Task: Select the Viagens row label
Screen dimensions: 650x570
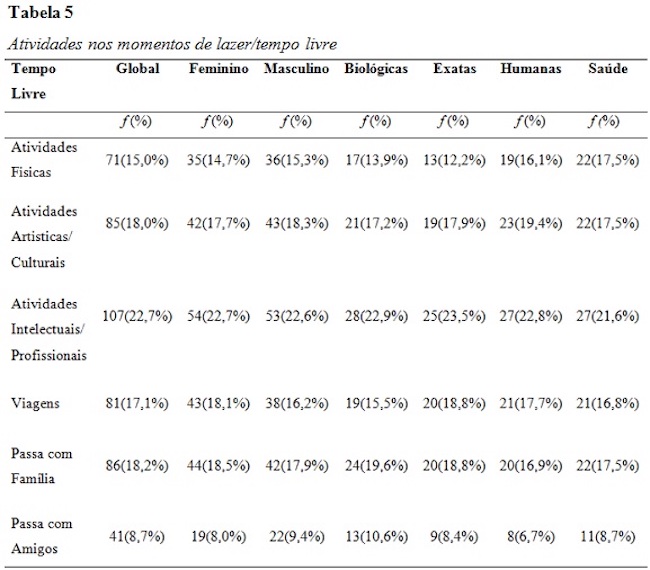Action: point(36,403)
